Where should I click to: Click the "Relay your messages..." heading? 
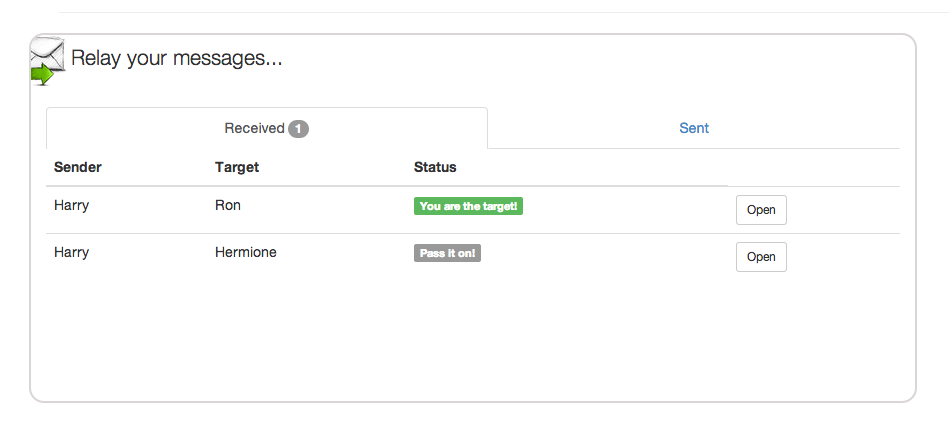(x=177, y=59)
